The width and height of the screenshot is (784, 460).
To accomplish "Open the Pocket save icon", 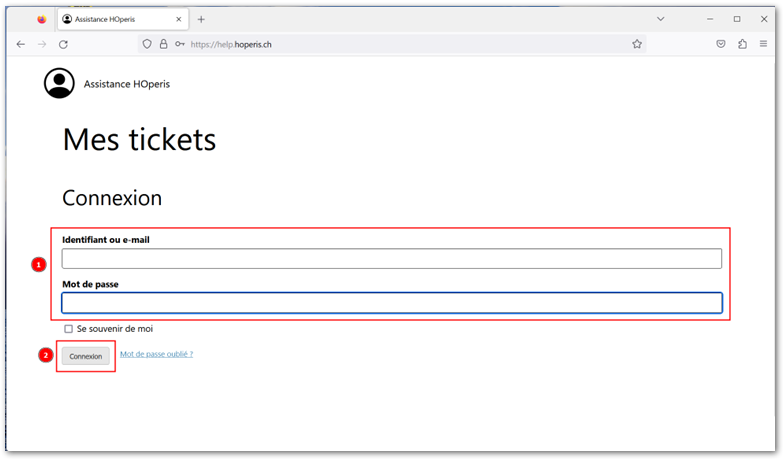I will (x=720, y=44).
